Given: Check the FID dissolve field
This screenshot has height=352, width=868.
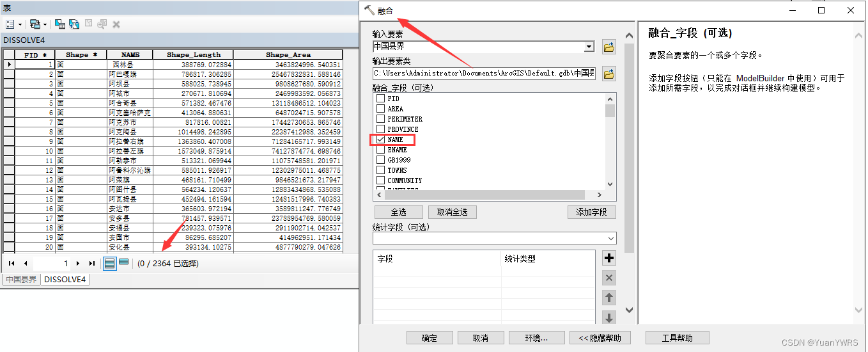Looking at the screenshot, I should click(x=381, y=99).
